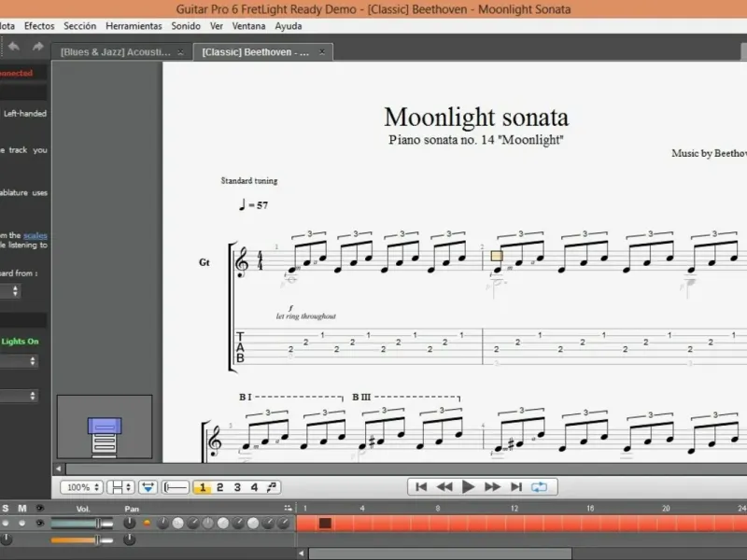Switch to the [Classic] Beethoven tab
This screenshot has width=747, height=560.
[x=263, y=52]
